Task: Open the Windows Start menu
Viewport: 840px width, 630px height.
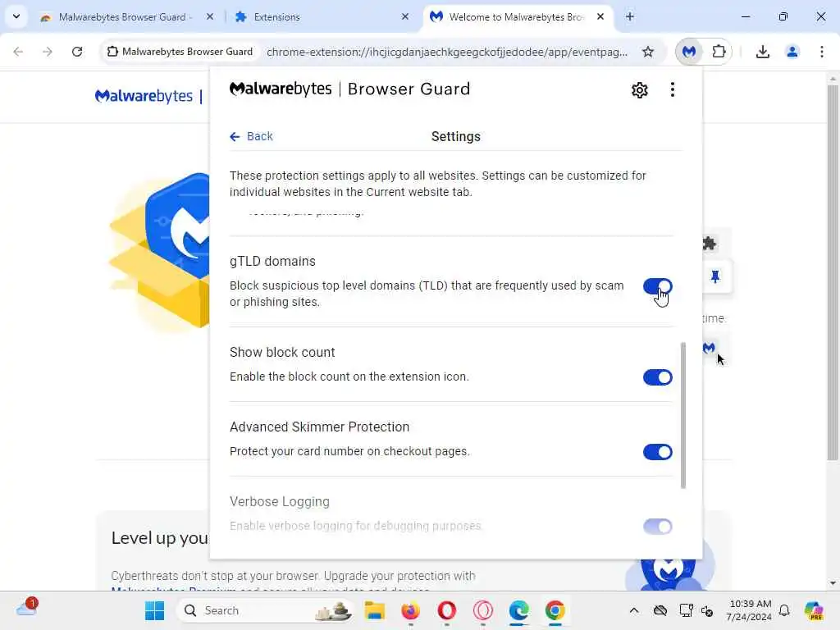Action: tap(155, 610)
